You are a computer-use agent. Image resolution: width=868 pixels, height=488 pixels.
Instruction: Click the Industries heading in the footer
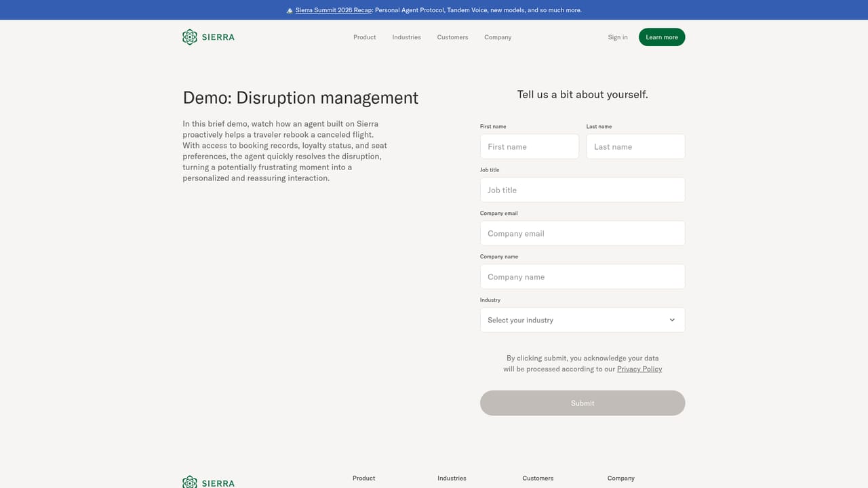(452, 478)
